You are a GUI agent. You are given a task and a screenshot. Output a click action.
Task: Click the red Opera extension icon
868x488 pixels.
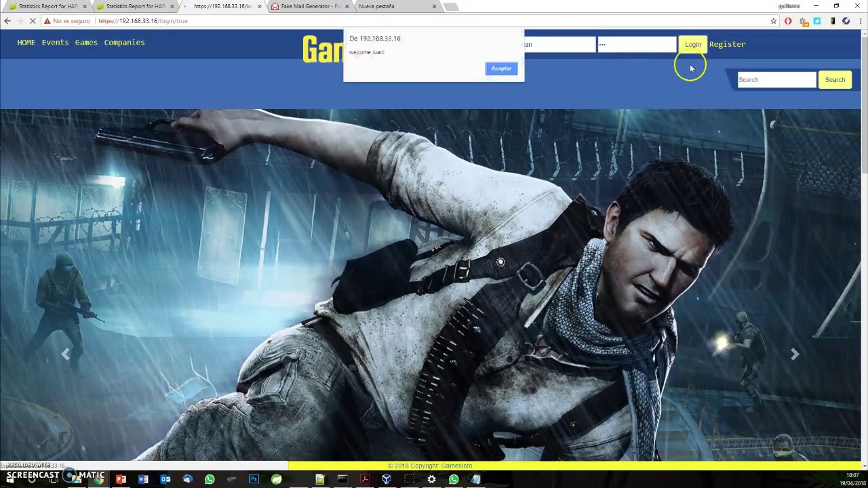(x=788, y=21)
